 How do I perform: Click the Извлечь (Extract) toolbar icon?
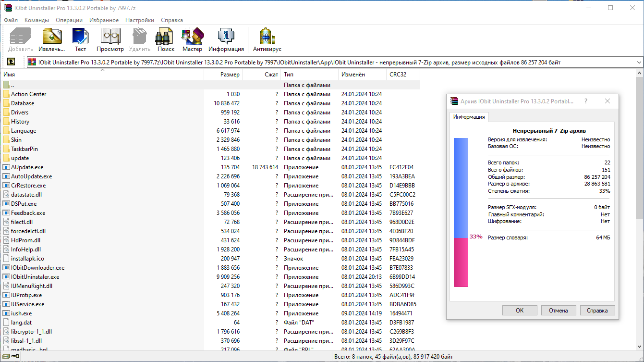click(x=51, y=38)
